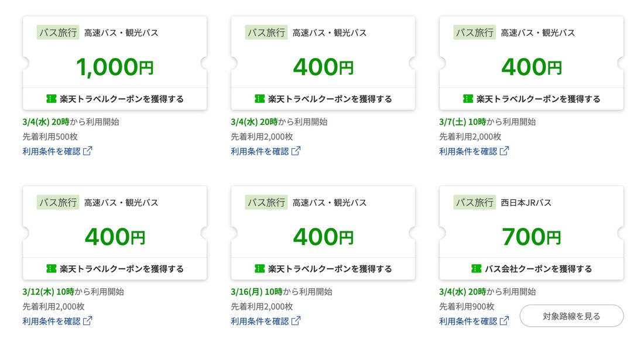644x338 pixels.
Task: Click the external-link icon under the 3/16(月) coupon
Action: 296,320
